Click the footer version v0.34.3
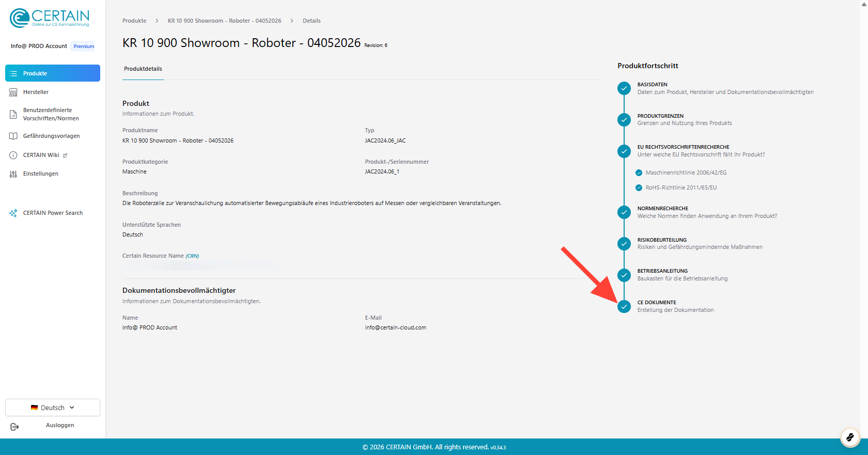 [x=498, y=448]
